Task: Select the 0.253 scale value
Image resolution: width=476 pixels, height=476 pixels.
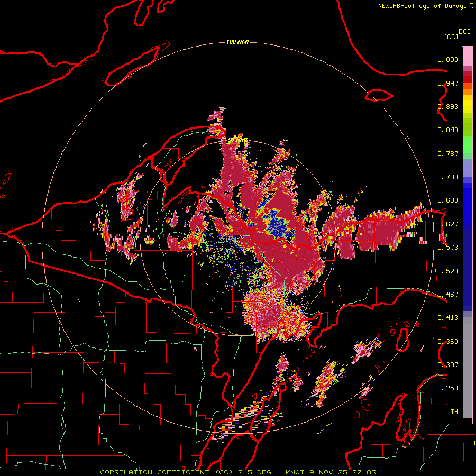Action: (x=448, y=388)
